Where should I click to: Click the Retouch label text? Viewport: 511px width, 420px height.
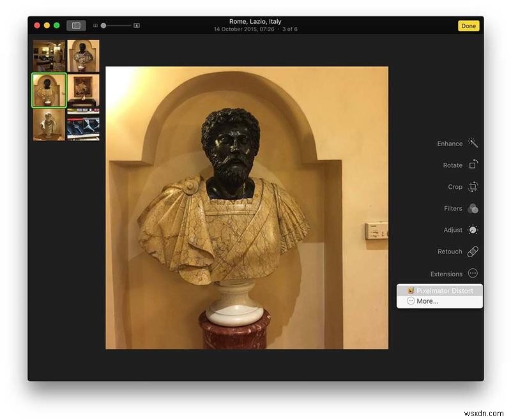tap(450, 251)
